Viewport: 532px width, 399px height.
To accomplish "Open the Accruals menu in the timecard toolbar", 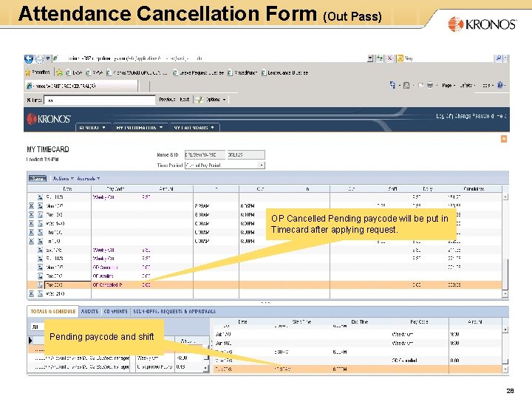I will click(89, 179).
